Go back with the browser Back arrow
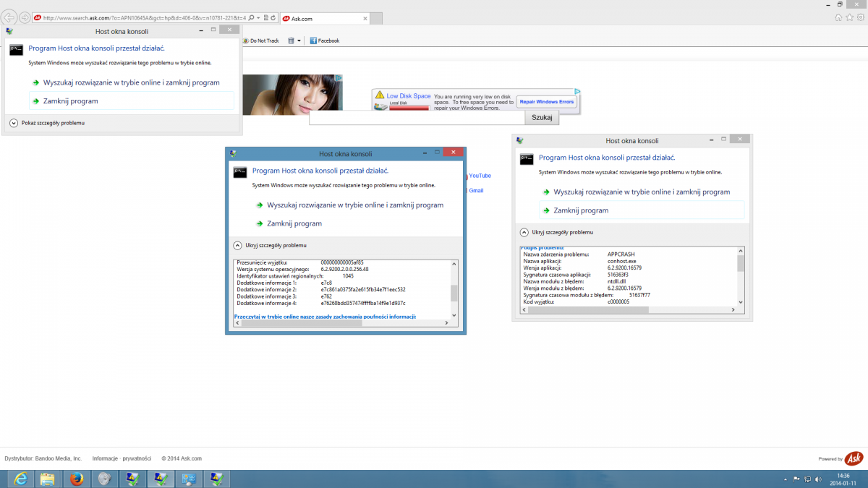The image size is (868, 488). [x=9, y=17]
